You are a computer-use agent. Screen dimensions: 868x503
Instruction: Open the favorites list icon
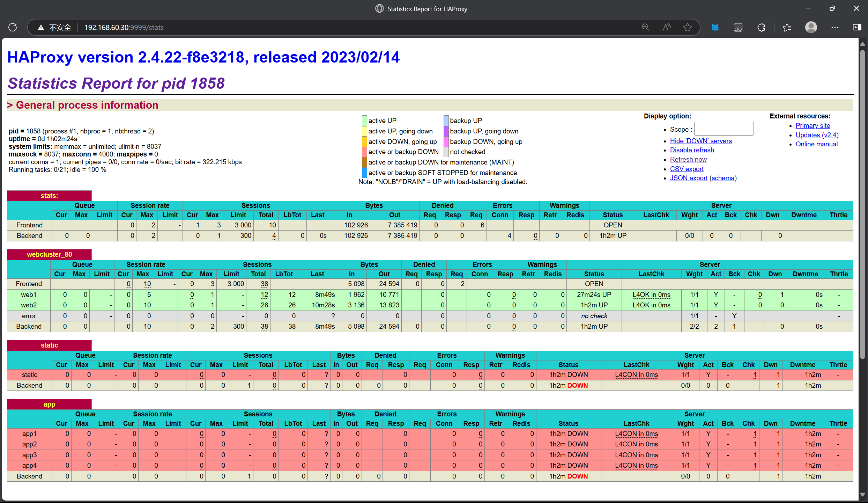[787, 27]
